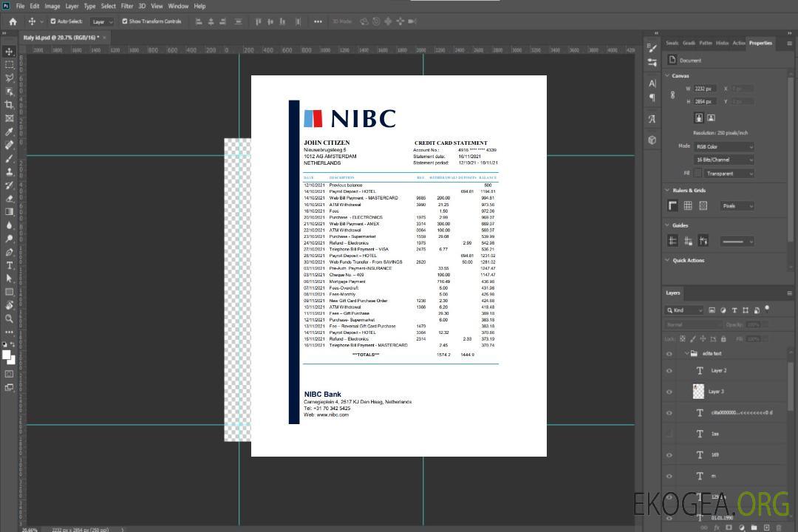The height and width of the screenshot is (532, 798).
Task: Toggle the Auto-Select checkbox
Action: tap(53, 21)
